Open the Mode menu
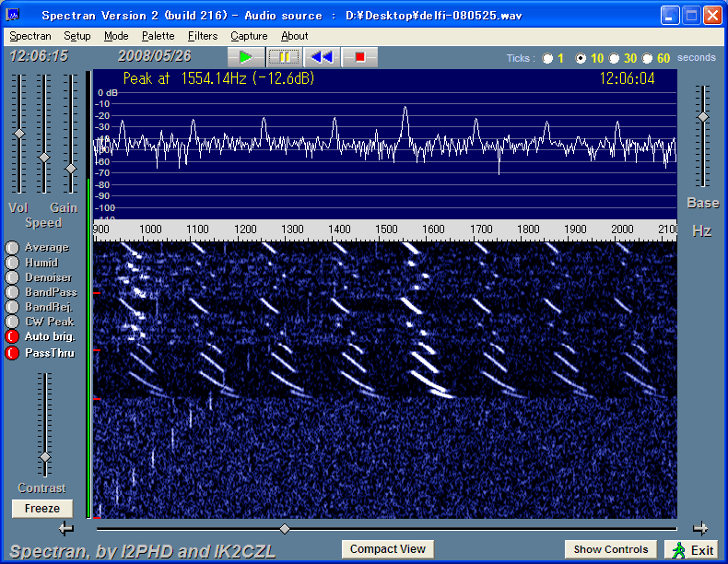The image size is (728, 564). click(116, 36)
